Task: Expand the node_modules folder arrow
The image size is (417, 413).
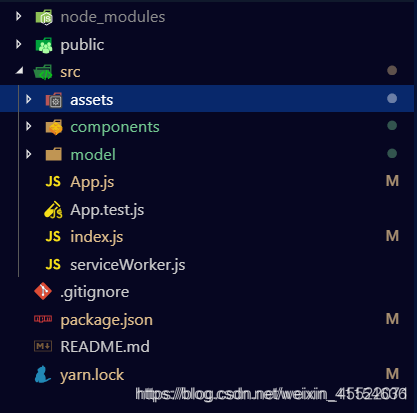Action: (x=19, y=16)
